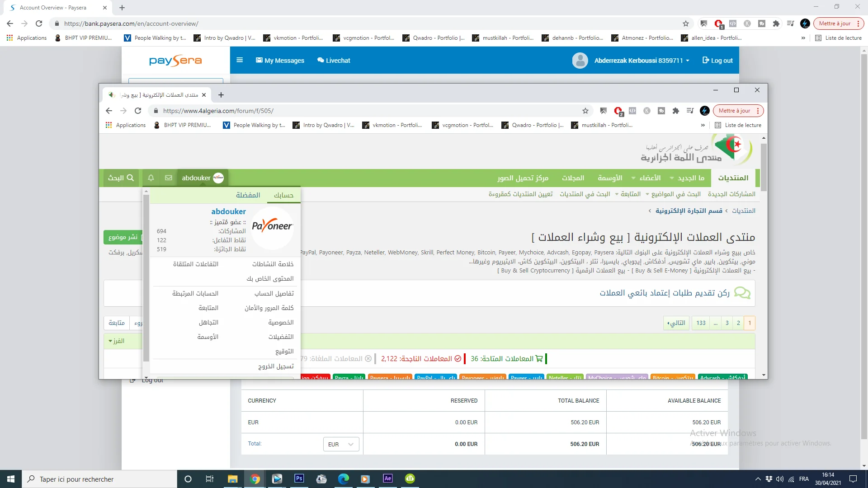Open Photoshop from the taskbar
Screen dimensions: 868x488
click(x=299, y=479)
